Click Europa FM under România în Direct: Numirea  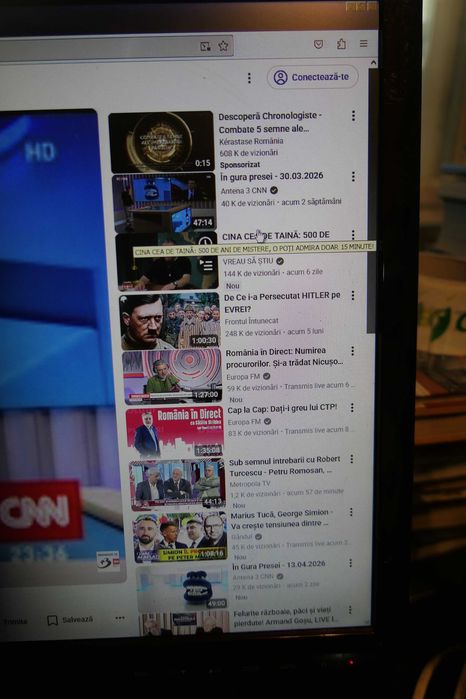tap(243, 377)
